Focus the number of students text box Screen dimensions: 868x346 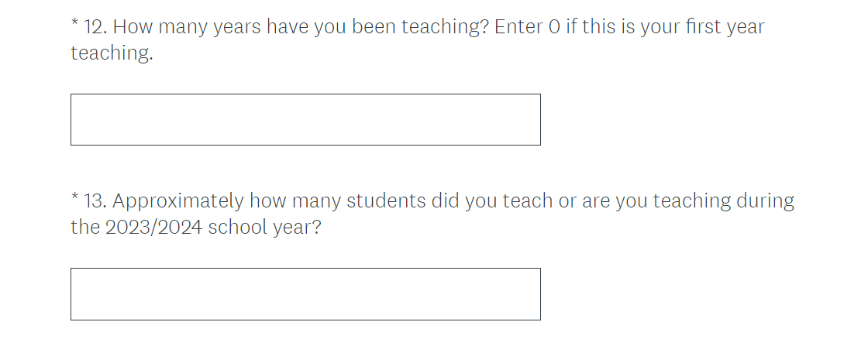(305, 294)
